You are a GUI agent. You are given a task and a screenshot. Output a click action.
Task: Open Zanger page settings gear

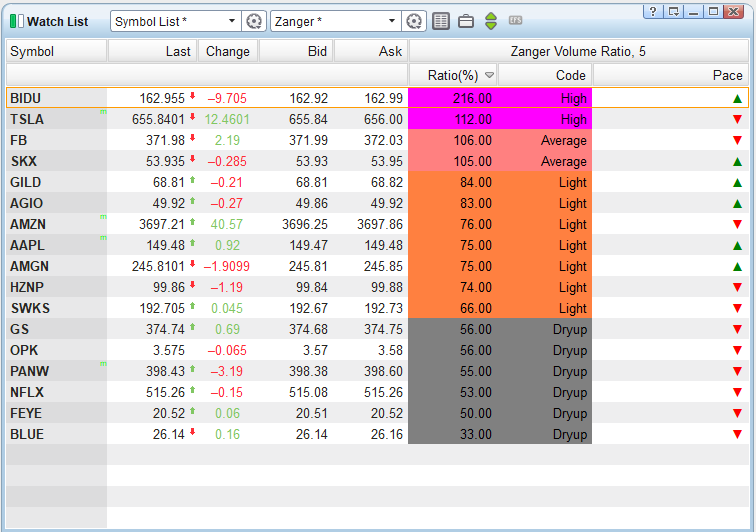pyautogui.click(x=414, y=21)
